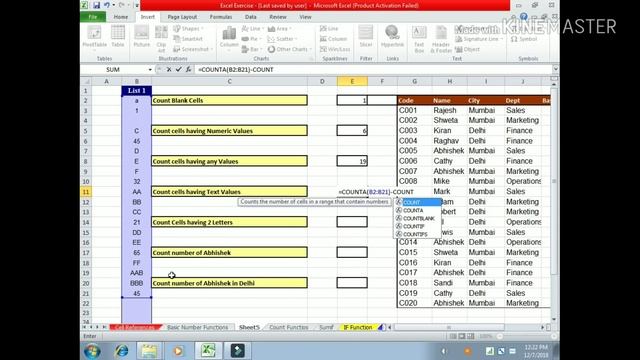The height and width of the screenshot is (360, 640).
Task: Insert a Win/Loss sparkline
Action: pyautogui.click(x=335, y=49)
